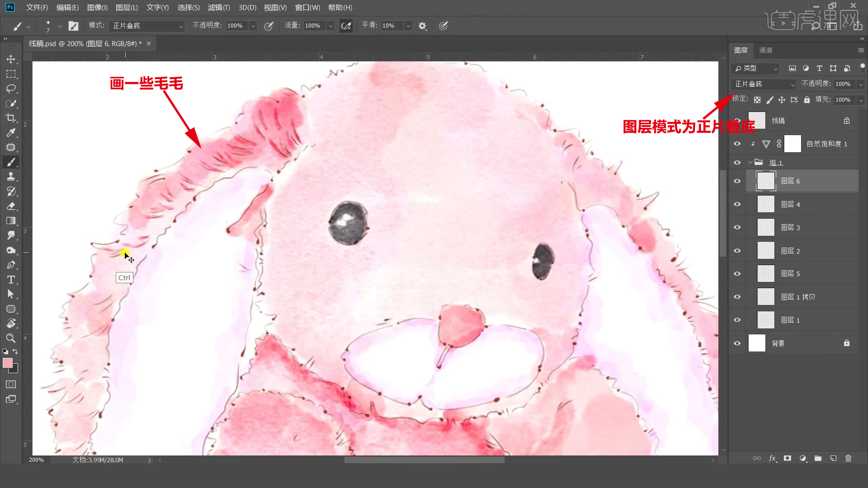The height and width of the screenshot is (488, 868).
Task: Open flow 流量 dropdown arrow
Action: pyautogui.click(x=330, y=26)
